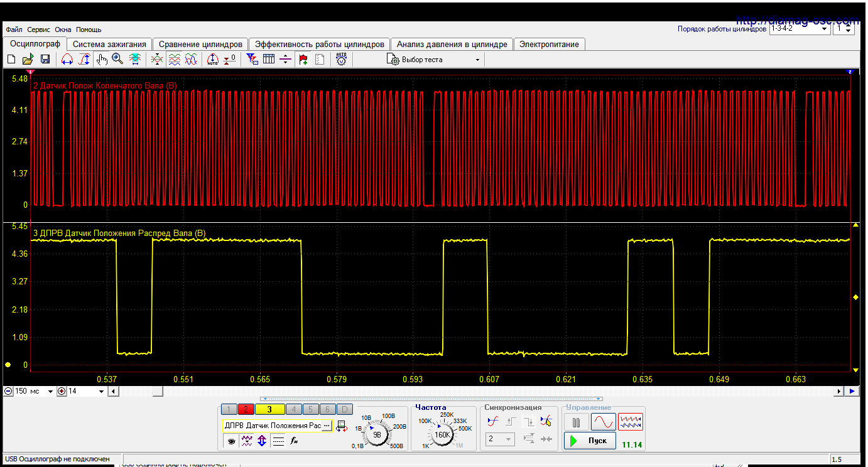Open sync channel dropdown showing 2

click(501, 439)
